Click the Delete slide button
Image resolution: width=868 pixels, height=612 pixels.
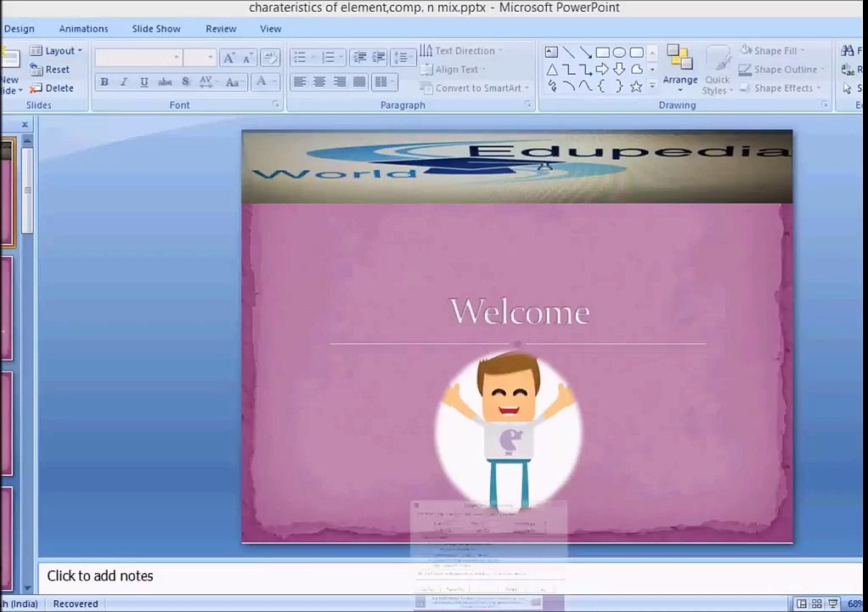(x=52, y=88)
